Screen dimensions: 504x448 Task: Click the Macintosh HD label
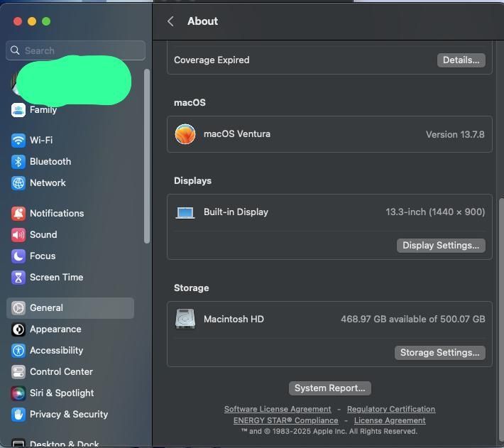pos(234,319)
